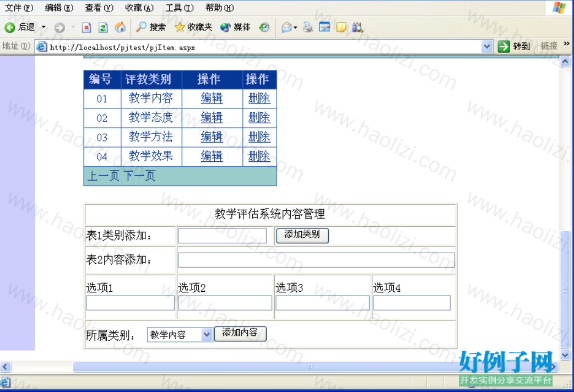Screen dimensions: 574x392
Task: Click vertical scrollbar down arrow
Action: pyautogui.click(x=565, y=355)
